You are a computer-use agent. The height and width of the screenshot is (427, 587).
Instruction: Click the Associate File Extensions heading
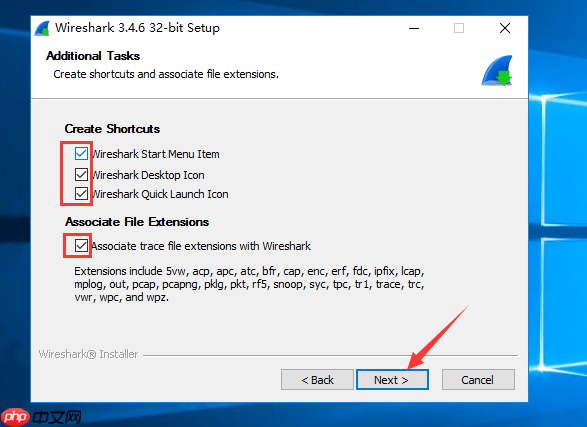click(x=137, y=222)
